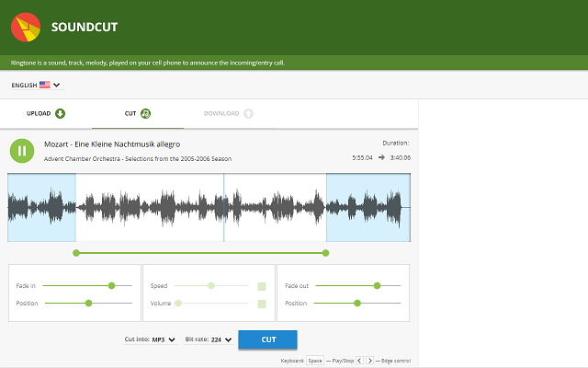Click the left edge control arrow key
Screen dimensions: 588x368
[359, 361]
